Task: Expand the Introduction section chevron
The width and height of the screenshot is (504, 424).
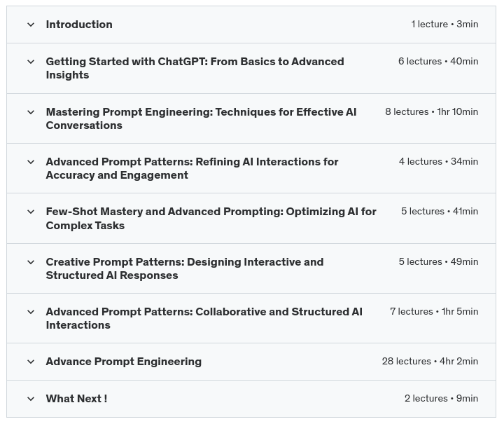Action: click(31, 25)
